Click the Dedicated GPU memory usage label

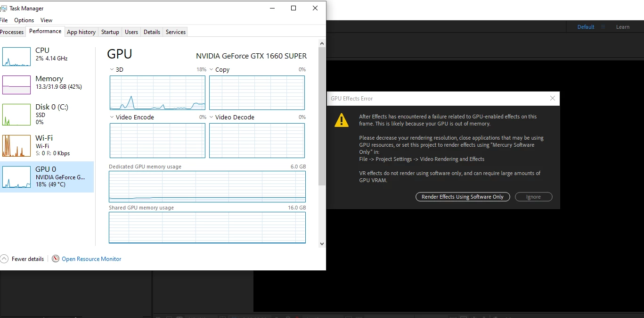point(145,167)
